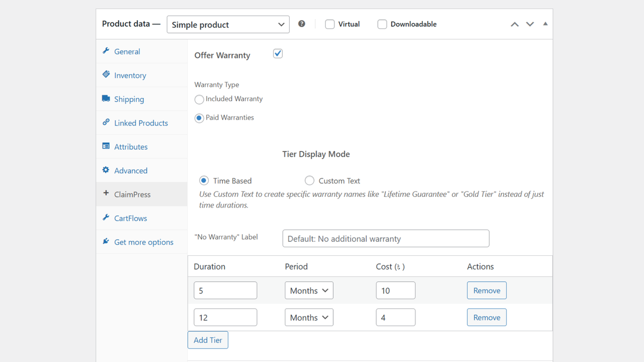The image size is (644, 362).
Task: Click the Tier Display Mode heading
Action: click(316, 154)
